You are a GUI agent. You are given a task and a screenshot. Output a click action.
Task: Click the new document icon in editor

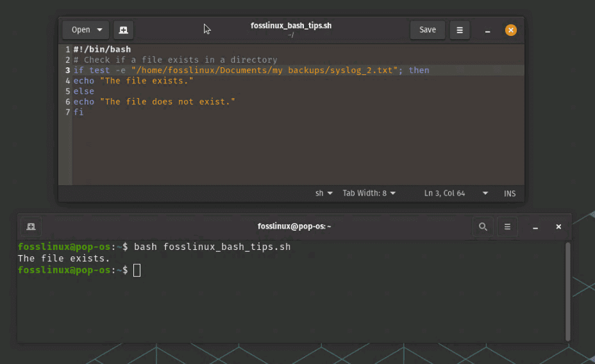(124, 30)
